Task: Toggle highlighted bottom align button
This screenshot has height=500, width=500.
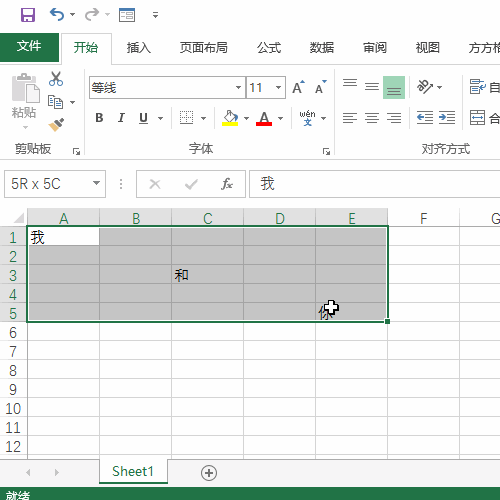Action: (x=394, y=87)
